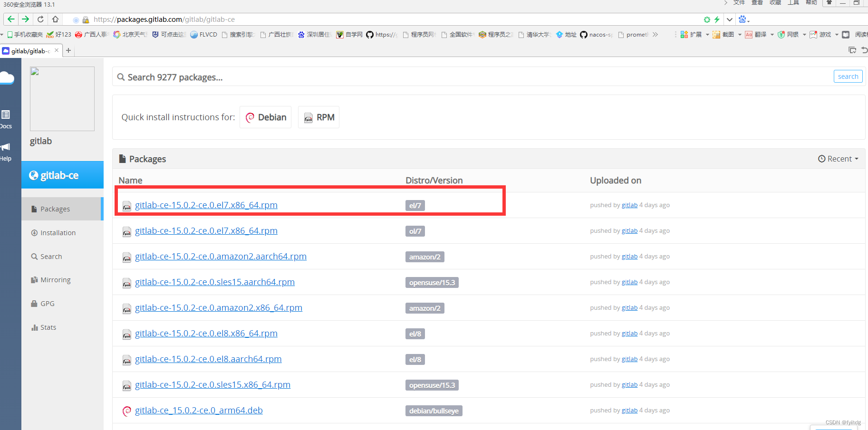Click the gitlab-ce fox logo in the sidebar

tap(34, 175)
